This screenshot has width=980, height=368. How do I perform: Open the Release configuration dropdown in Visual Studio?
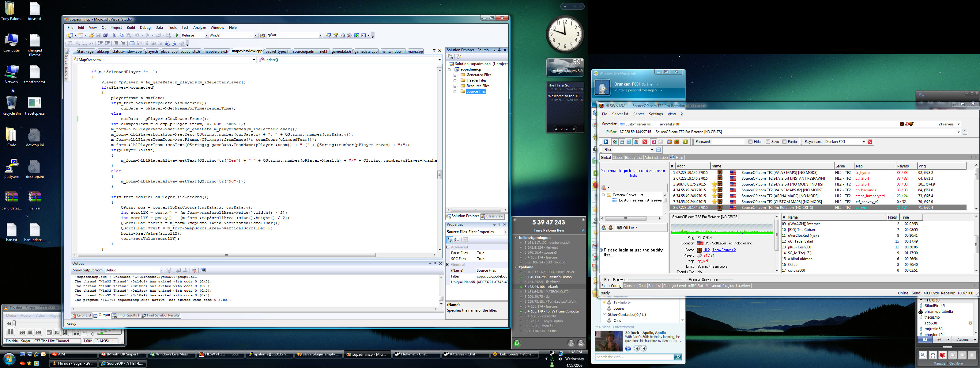click(206, 36)
